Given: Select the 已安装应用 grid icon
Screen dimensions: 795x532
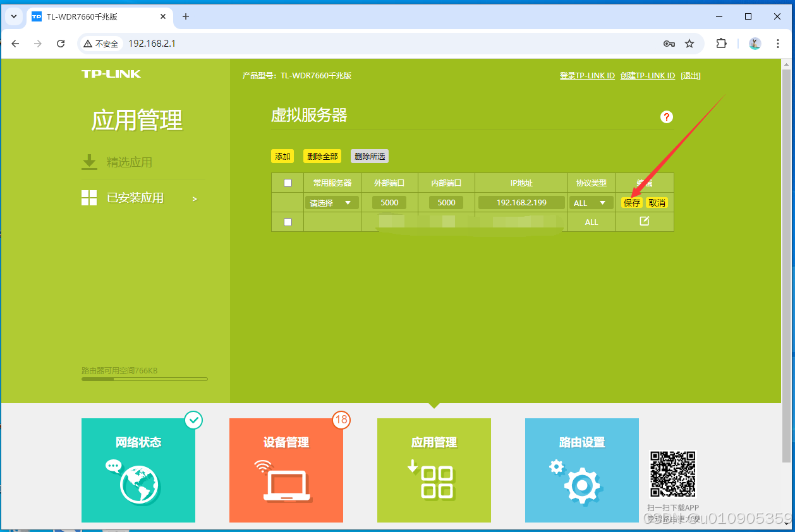Looking at the screenshot, I should pyautogui.click(x=89, y=197).
